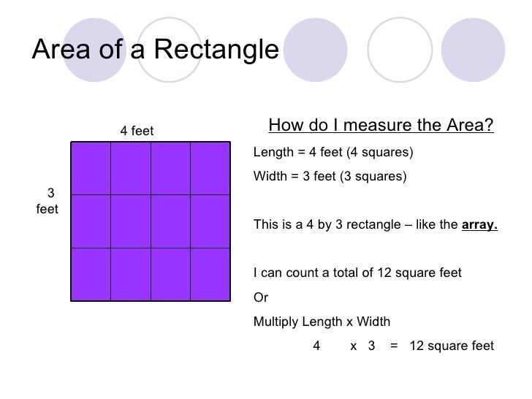Click the "Length = 4 feet (4 squares)" line
The height and width of the screenshot is (399, 532).
pos(332,153)
